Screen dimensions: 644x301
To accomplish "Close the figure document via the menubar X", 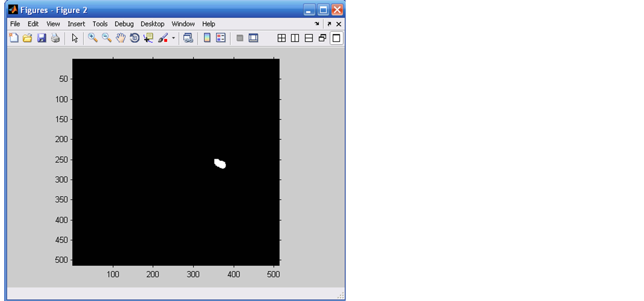I will coord(338,24).
